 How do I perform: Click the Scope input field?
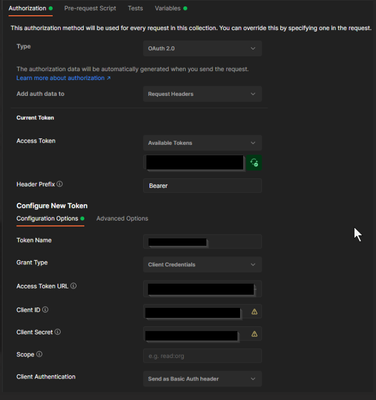point(202,356)
